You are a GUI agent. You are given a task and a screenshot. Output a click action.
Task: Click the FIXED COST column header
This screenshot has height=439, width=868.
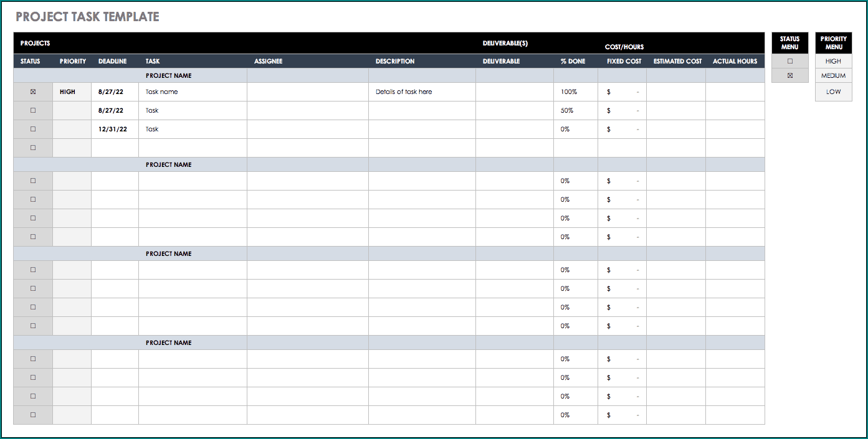tap(624, 61)
